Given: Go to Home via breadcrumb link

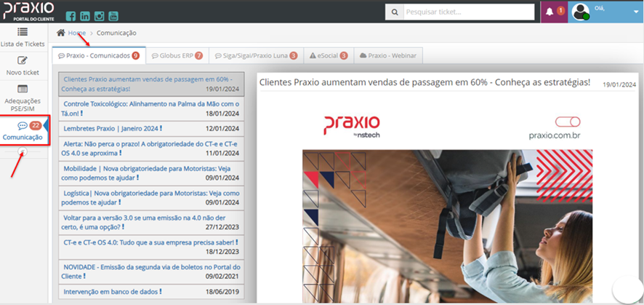Looking at the screenshot, I should (x=77, y=33).
